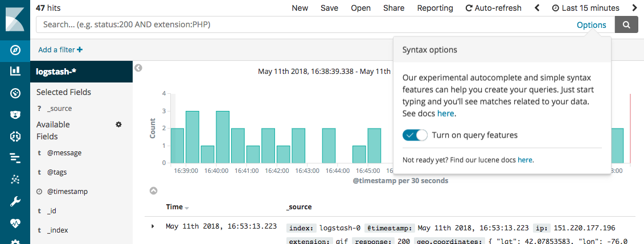Screen dimensions: 644x244
Task: Toggle Turn on query features switch
Action: [x=415, y=135]
